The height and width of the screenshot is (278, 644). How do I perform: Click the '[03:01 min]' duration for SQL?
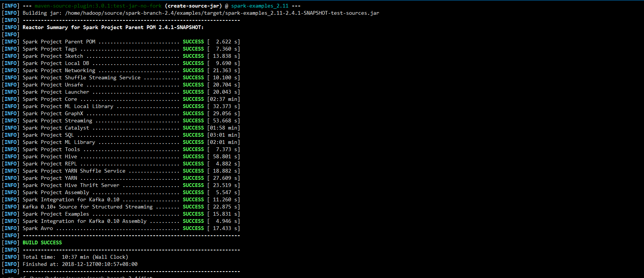coord(224,135)
